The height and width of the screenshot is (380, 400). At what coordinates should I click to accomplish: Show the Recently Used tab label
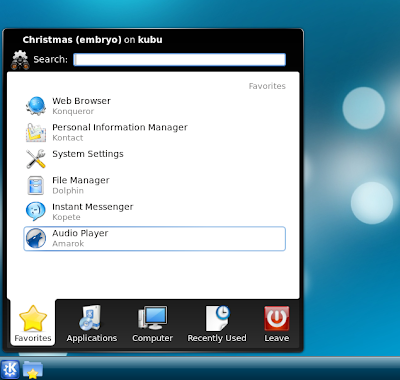tap(217, 338)
